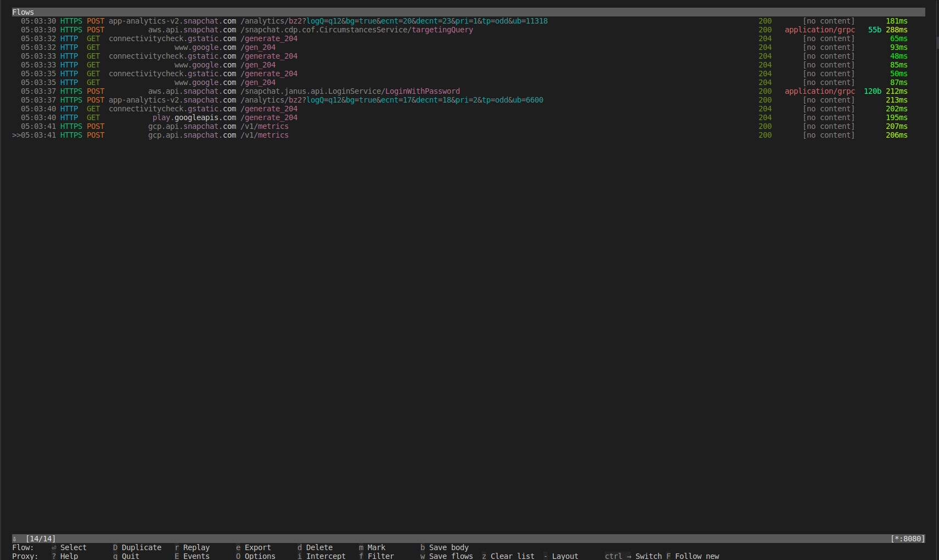
Task: Click Save body in the footer
Action: coord(448,547)
